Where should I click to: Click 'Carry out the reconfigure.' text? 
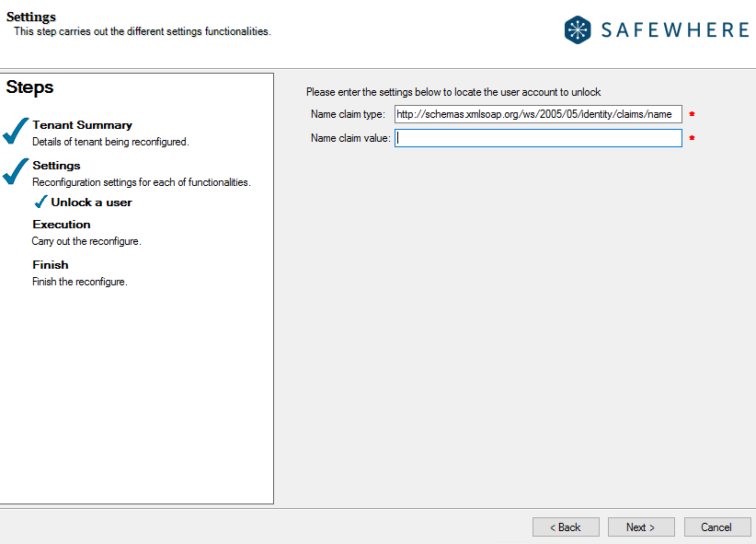86,241
